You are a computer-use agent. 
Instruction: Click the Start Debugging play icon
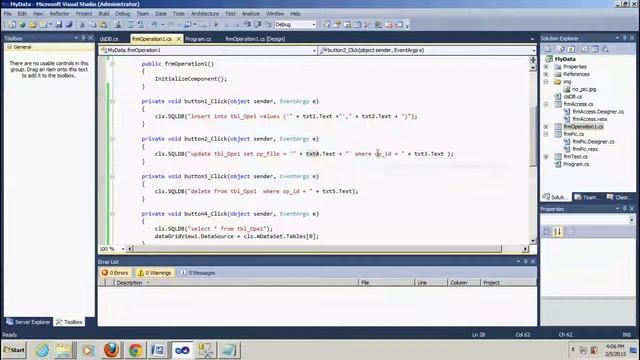click(x=216, y=25)
